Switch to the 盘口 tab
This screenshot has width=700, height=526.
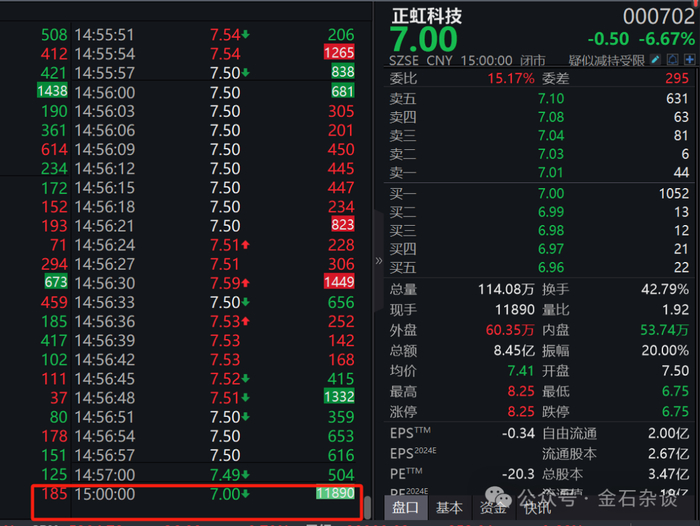pyautogui.click(x=405, y=507)
